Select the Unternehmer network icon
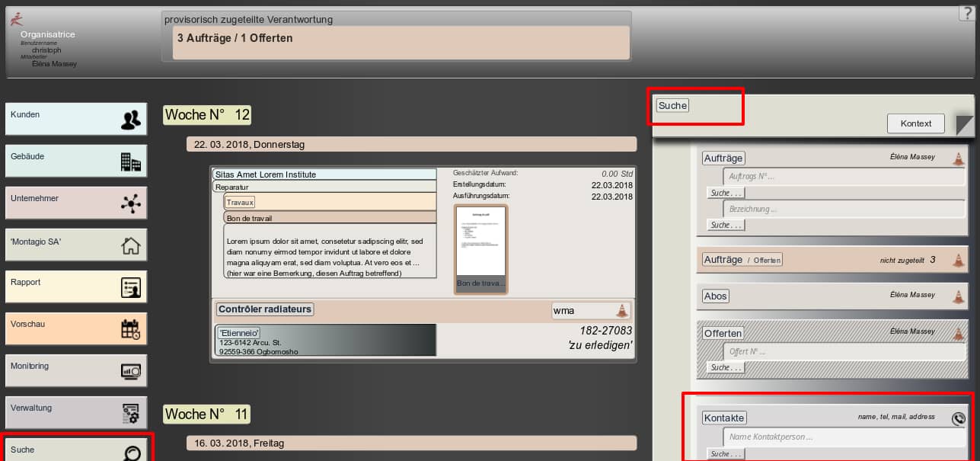The width and height of the screenshot is (980, 461). 131,203
